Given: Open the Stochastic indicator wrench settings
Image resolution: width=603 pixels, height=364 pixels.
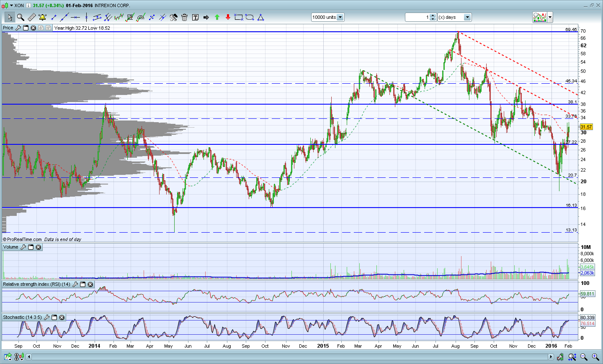Looking at the screenshot, I should pos(46,318).
